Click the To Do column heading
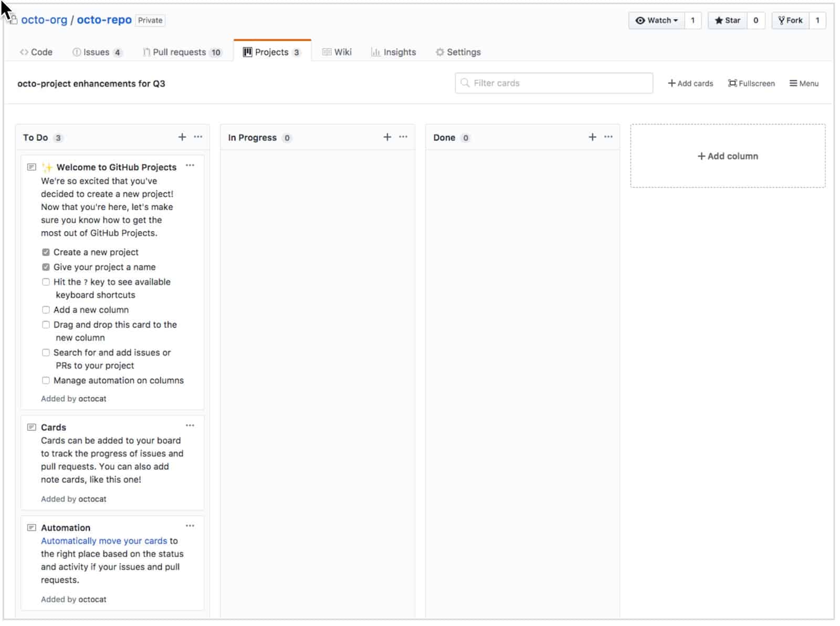 click(35, 138)
